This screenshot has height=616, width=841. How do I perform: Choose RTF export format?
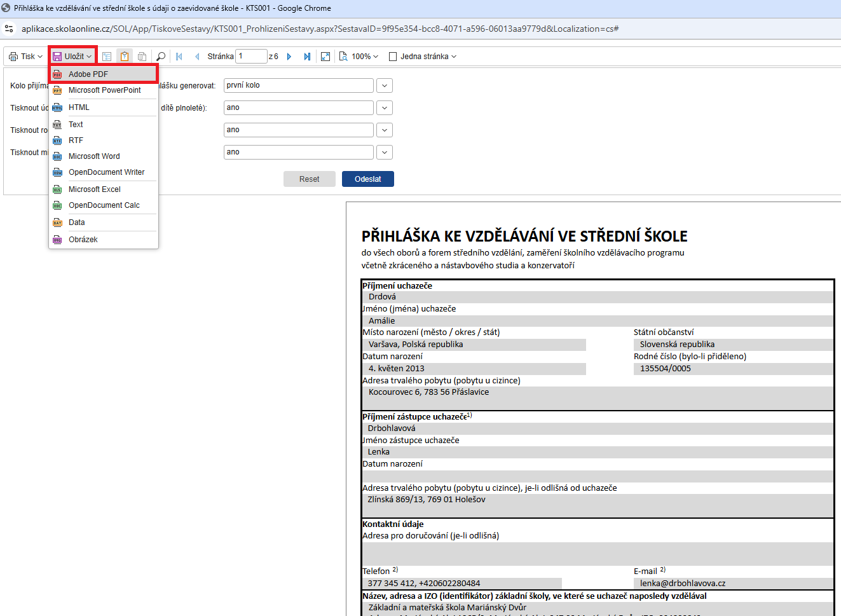(x=104, y=140)
